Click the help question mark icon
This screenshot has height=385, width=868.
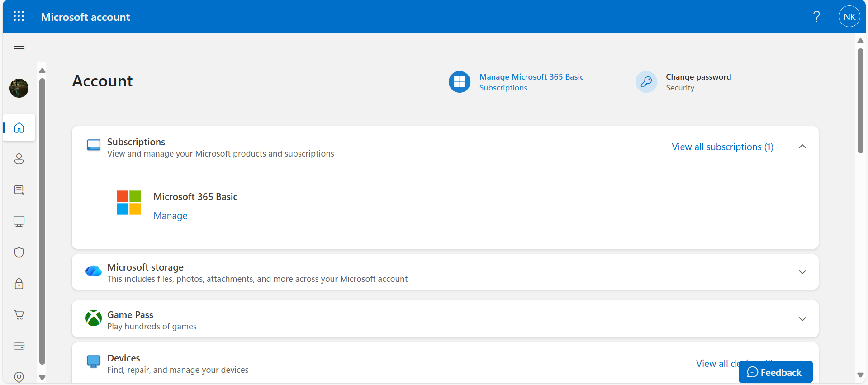click(x=816, y=17)
